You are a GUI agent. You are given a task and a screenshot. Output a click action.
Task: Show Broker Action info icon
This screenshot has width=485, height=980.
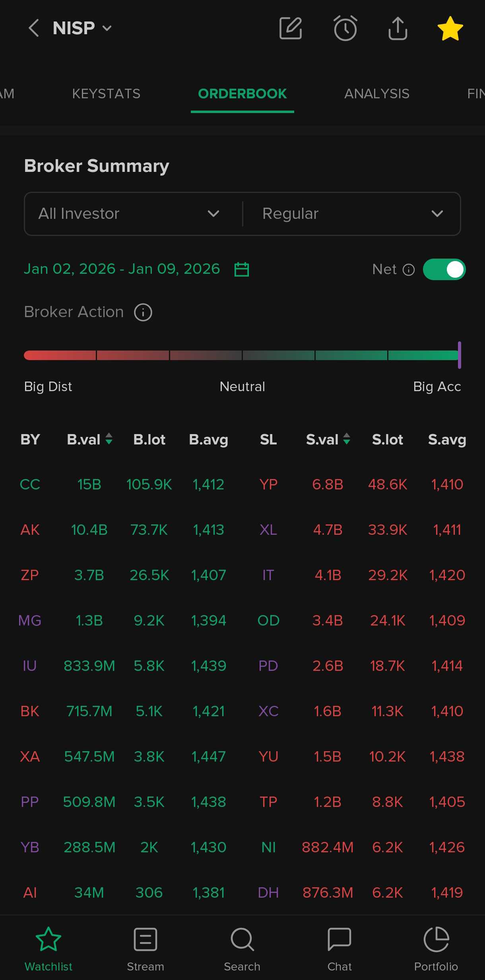[x=143, y=312]
